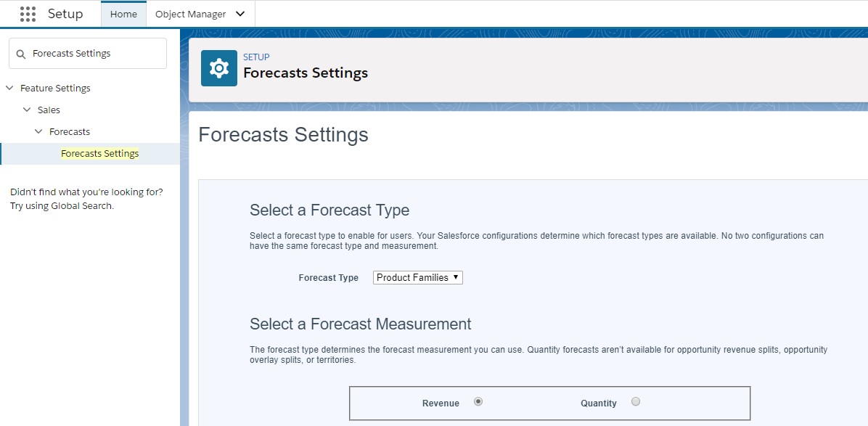Open the Object Manager dropdown chevron
This screenshot has height=426, width=868.
(x=240, y=13)
